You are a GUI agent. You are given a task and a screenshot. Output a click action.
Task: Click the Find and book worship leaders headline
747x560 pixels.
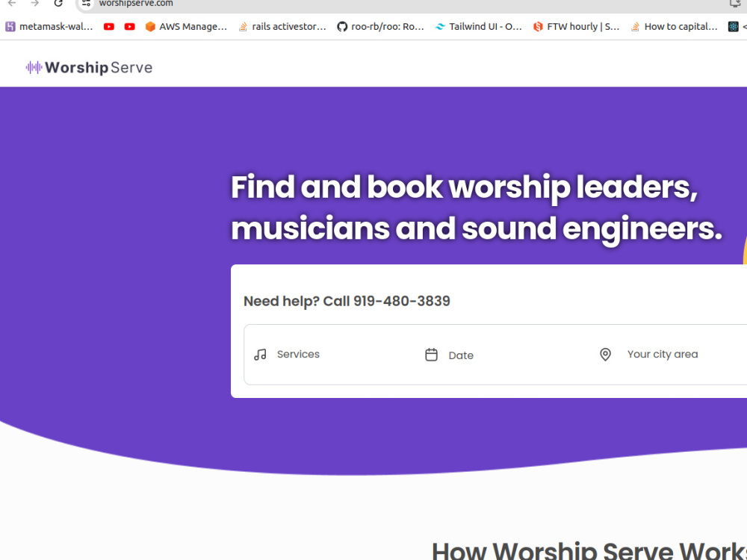click(477, 208)
